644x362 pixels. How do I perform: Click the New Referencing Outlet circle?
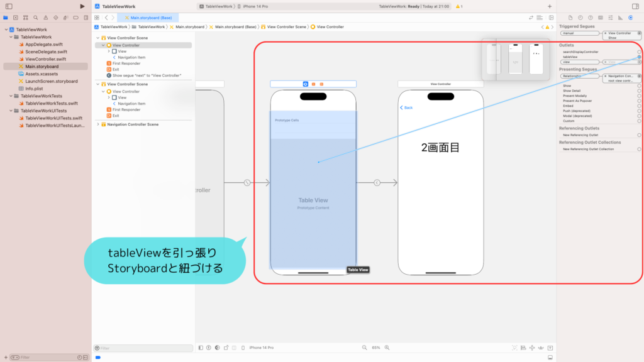[639, 135]
